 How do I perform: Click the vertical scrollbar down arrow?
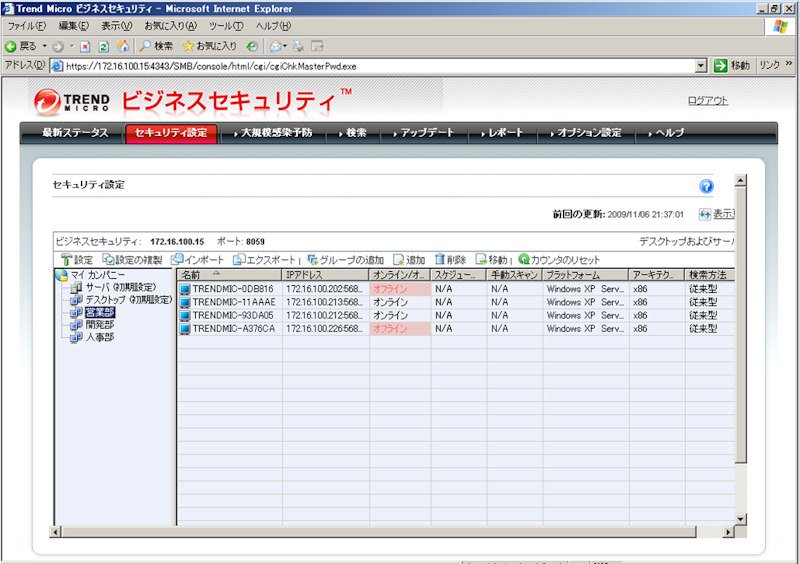(741, 519)
